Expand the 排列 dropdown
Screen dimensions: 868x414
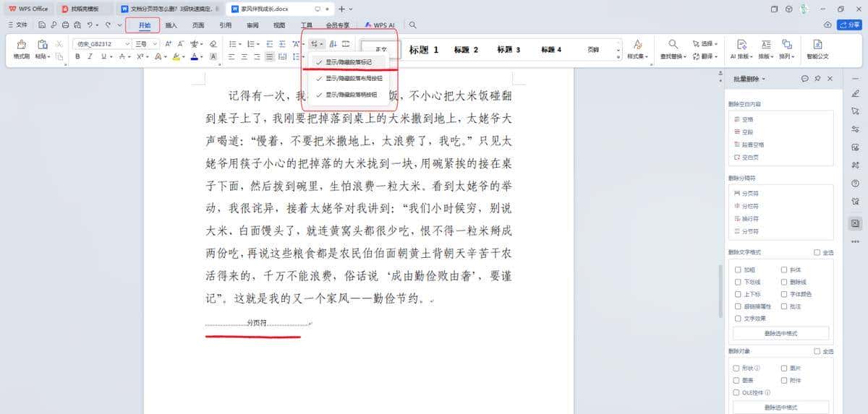tap(794, 56)
